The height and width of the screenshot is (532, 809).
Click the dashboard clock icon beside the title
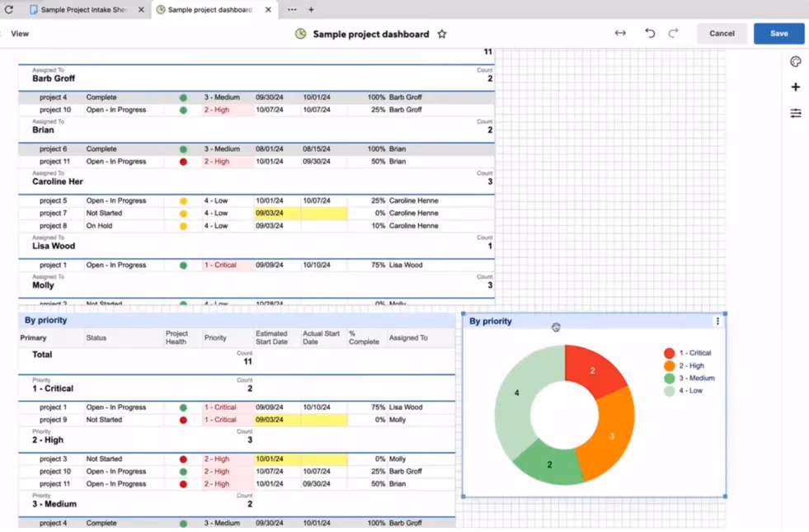300,34
